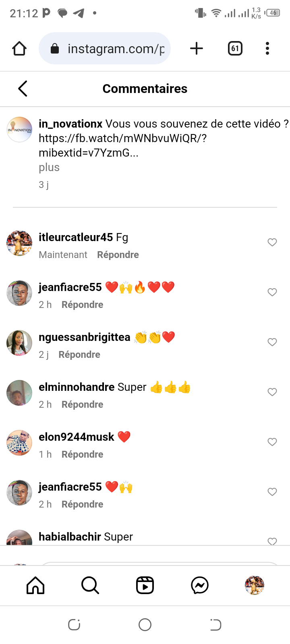Screen dimensions: 290x644
Task: Reply to itleurcatleur45's comment
Action: click(x=118, y=255)
